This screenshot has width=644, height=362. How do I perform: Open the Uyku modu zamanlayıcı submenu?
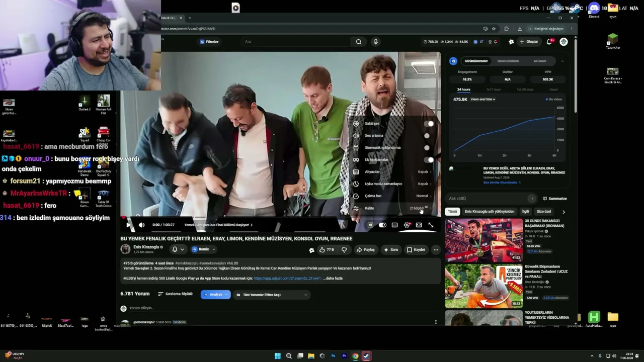click(393, 184)
